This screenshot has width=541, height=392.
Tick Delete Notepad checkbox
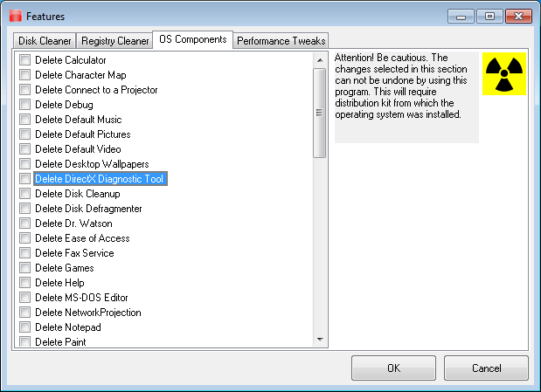coord(25,327)
